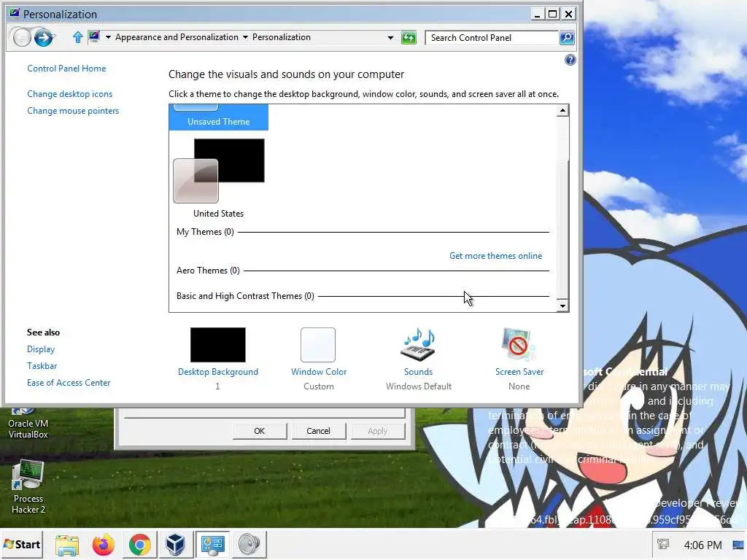Click the Personalization breadcrumb
This screenshot has height=560, width=747.
282,37
